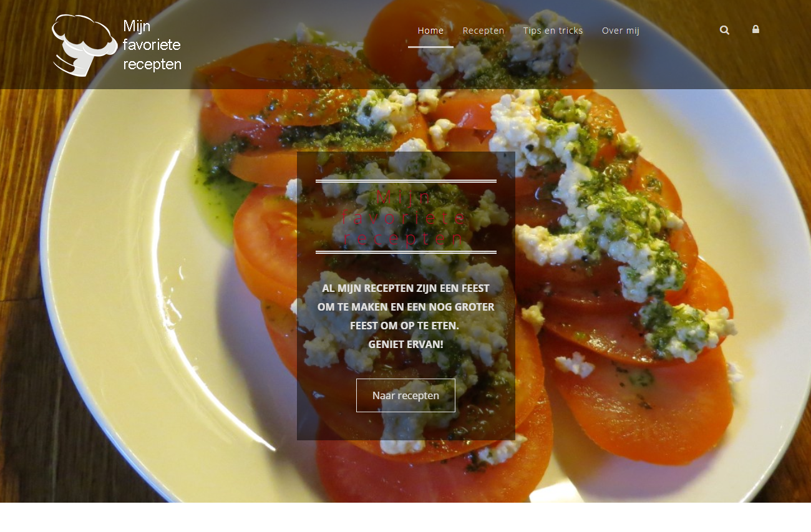Go to Tips en tricks page

point(553,31)
